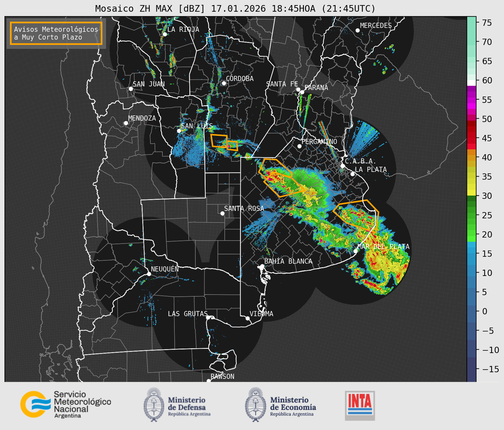The width and height of the screenshot is (504, 430).
Task: Click the Pergamino city dot
Action: click(299, 146)
